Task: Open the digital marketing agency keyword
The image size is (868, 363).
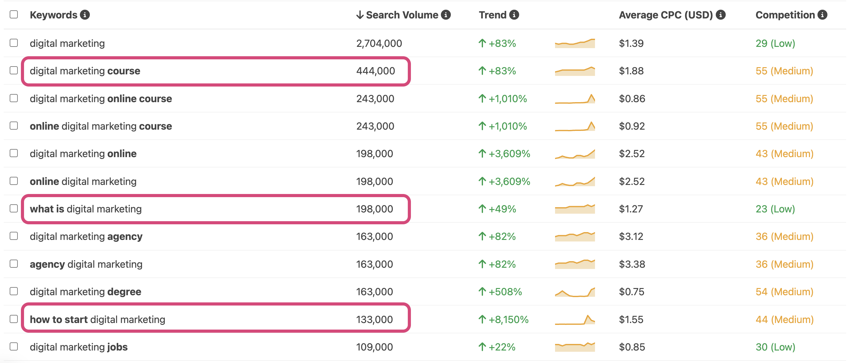Action: (86, 236)
